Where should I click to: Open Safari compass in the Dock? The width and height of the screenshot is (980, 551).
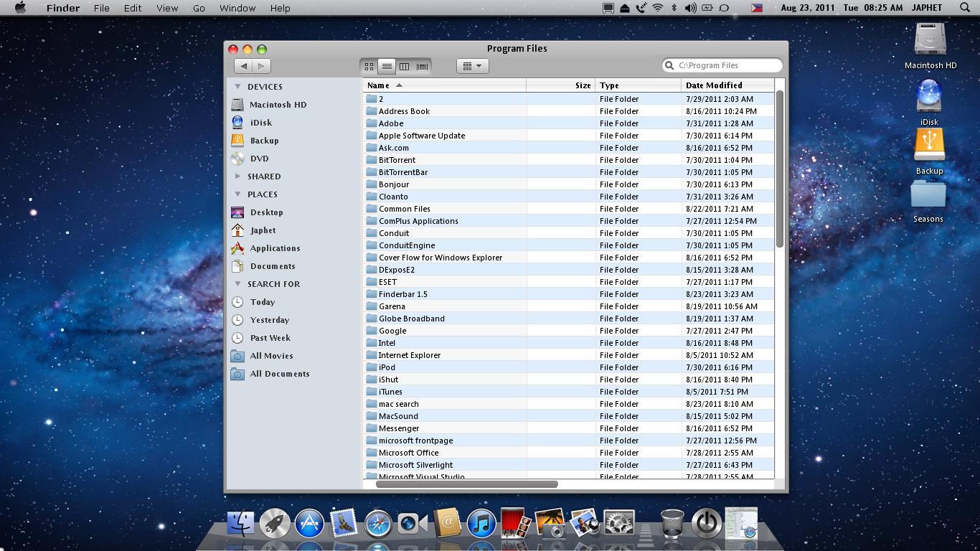coord(378,524)
